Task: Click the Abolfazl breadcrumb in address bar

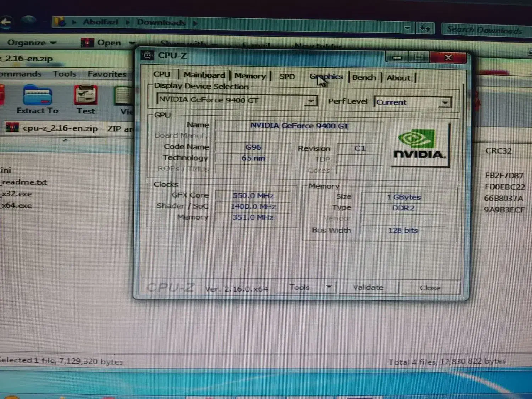Action: click(100, 22)
